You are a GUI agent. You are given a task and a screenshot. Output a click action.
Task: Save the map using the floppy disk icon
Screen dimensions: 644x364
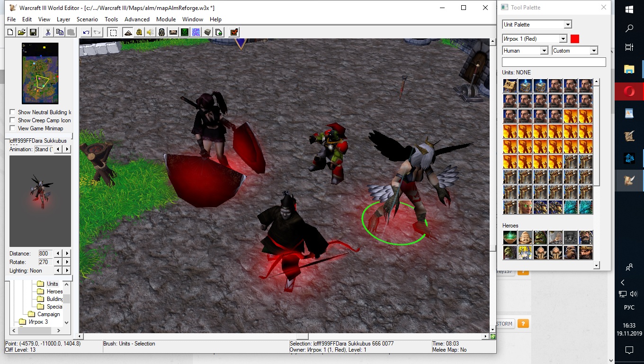33,32
